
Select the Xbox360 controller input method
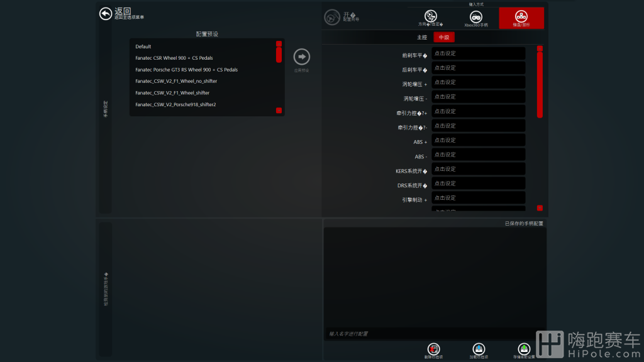click(x=476, y=17)
